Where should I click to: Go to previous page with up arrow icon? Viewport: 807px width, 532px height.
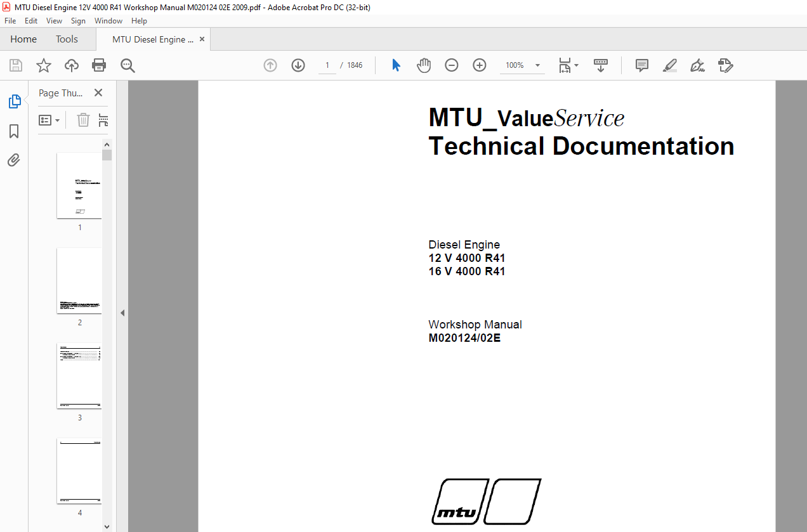click(270, 65)
